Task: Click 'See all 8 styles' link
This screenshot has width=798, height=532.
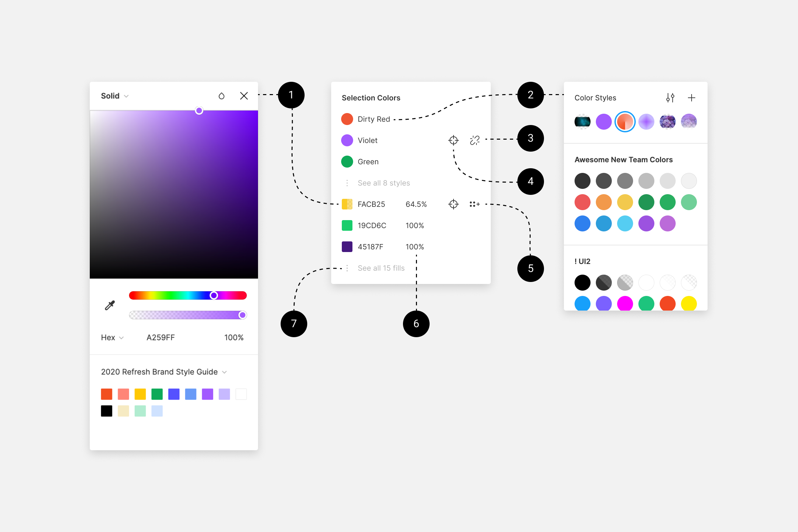Action: point(382,183)
